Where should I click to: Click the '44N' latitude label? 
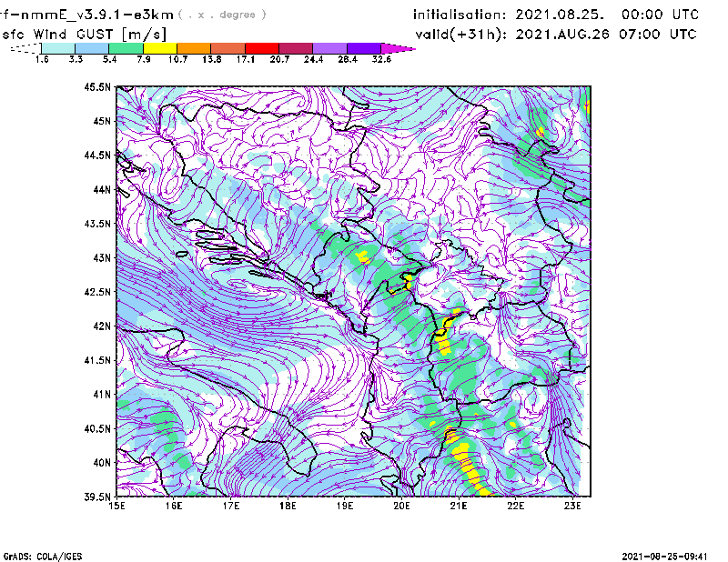click(102, 189)
